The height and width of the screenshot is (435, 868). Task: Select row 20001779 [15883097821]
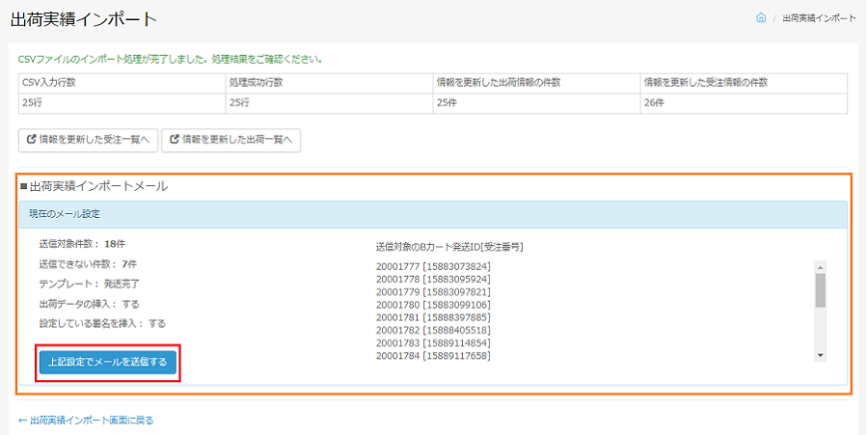[x=433, y=292]
